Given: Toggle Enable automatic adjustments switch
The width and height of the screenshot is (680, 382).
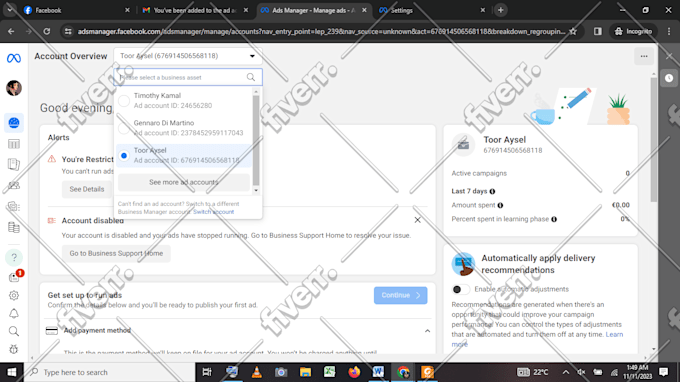Looking at the screenshot, I should [461, 289].
